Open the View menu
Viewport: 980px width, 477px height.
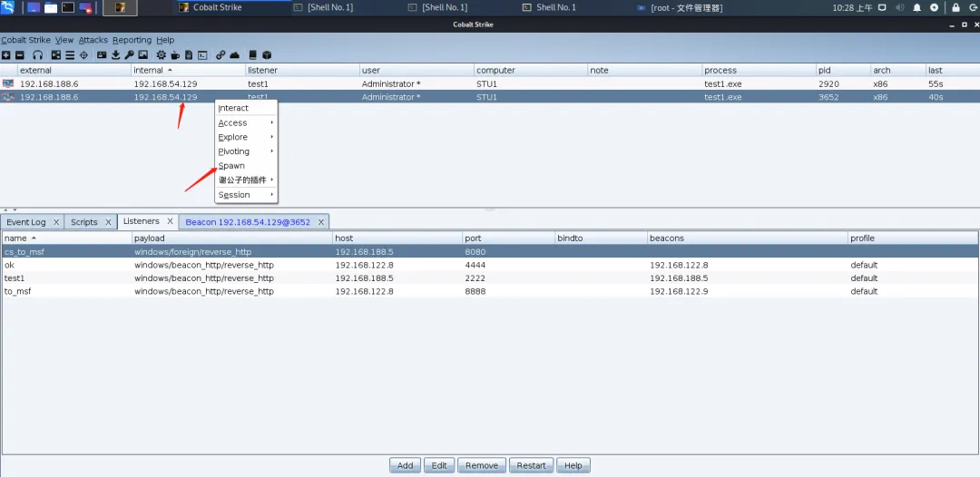coord(64,40)
